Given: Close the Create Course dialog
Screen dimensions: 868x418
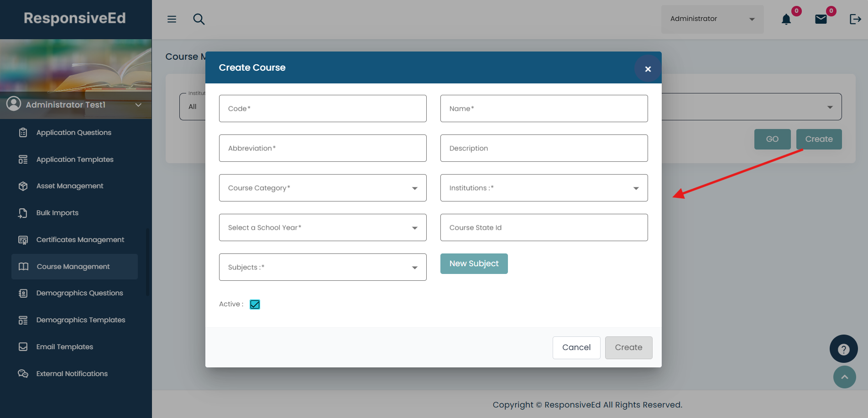Looking at the screenshot, I should (648, 69).
